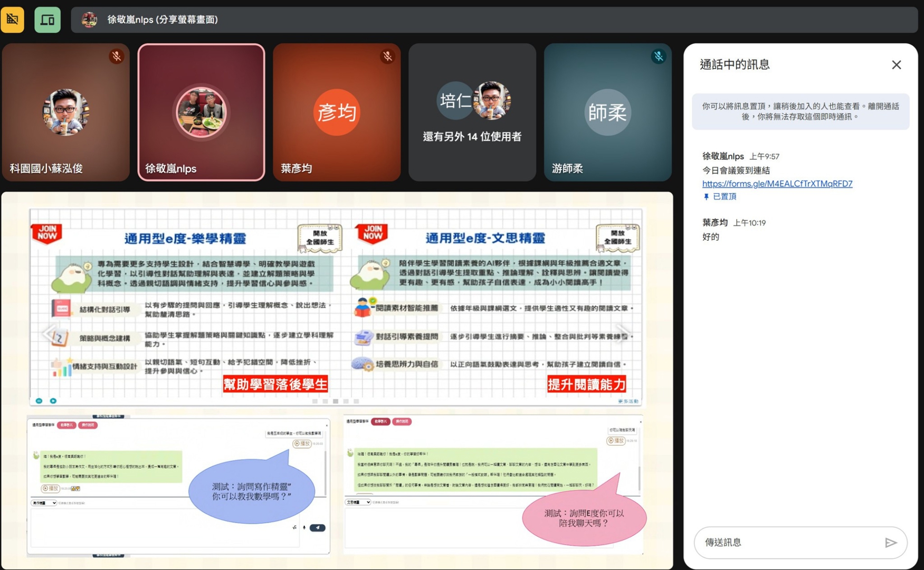The width and height of the screenshot is (924, 570).
Task: Open the 寫作精靈 dropdown in left chat demo
Action: [x=44, y=503]
